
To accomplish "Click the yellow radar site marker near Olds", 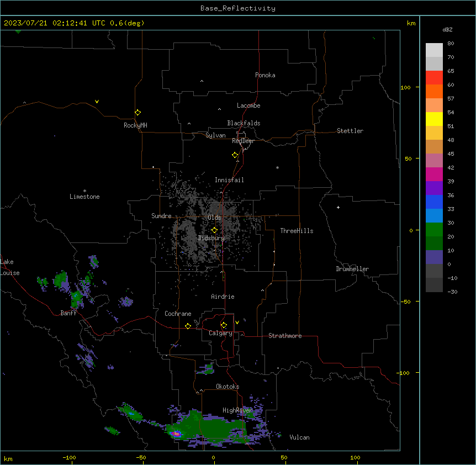I will point(214,230).
